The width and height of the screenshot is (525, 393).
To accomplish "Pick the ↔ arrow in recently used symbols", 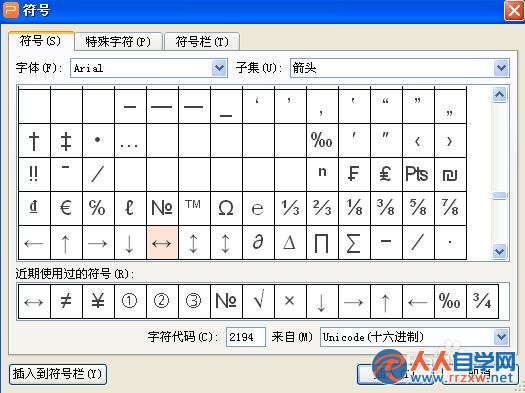I will click(x=34, y=301).
